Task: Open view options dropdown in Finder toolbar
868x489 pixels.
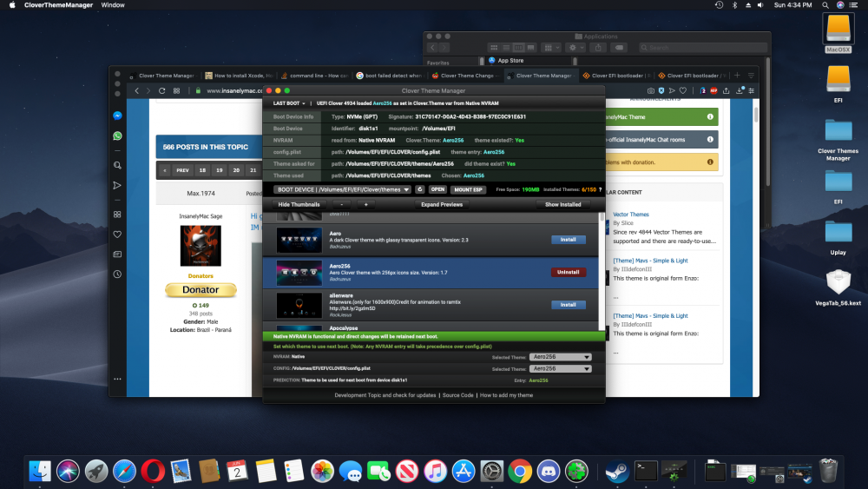Action: click(x=552, y=48)
